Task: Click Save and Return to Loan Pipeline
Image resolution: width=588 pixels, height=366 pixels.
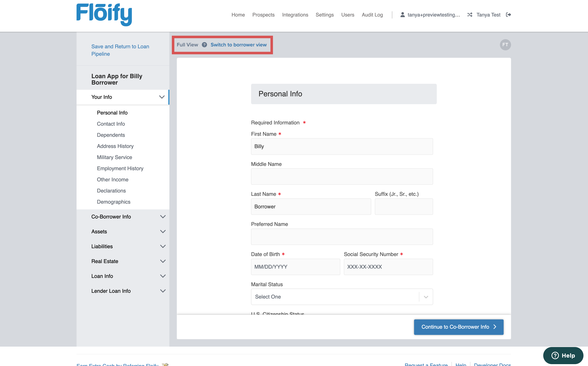Action: 120,50
